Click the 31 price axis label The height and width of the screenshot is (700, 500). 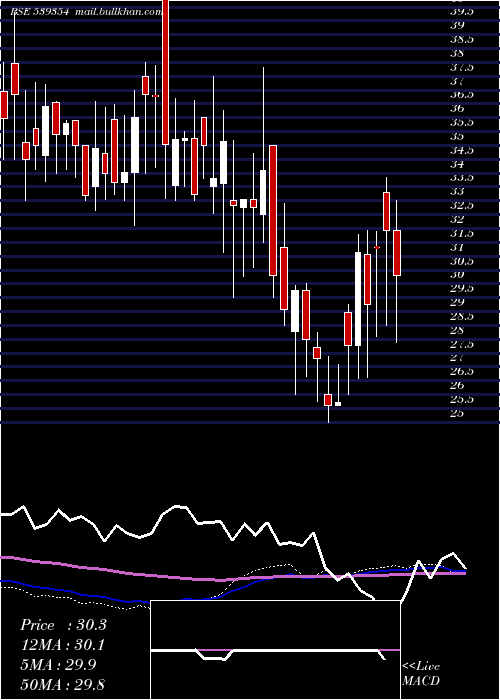coord(456,247)
